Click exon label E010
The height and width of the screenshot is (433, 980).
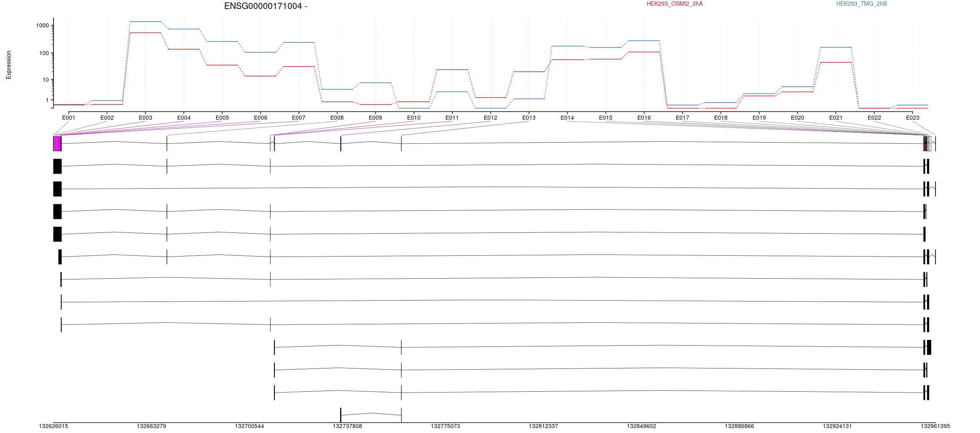point(414,118)
